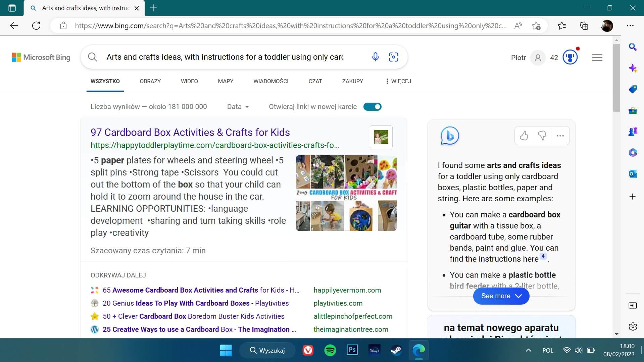Image resolution: width=644 pixels, height=362 pixels.
Task: Open the three-dot menu on the chat card
Action: (x=560, y=136)
